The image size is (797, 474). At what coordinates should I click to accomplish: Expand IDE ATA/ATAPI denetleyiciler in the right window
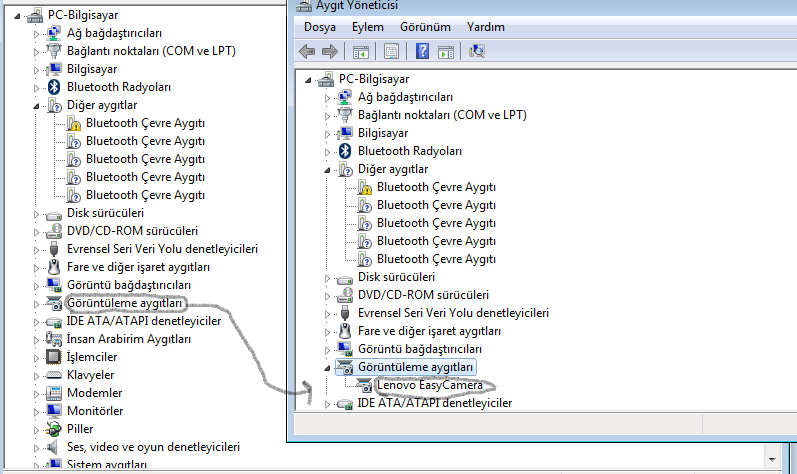[x=327, y=404]
